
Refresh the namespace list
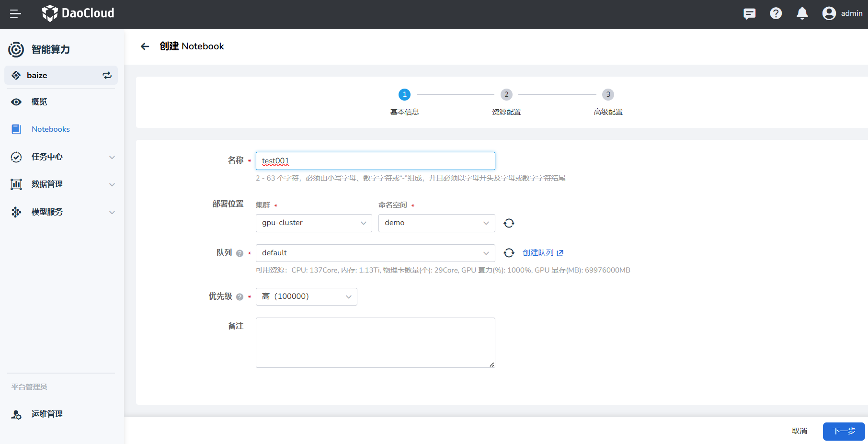coord(509,223)
